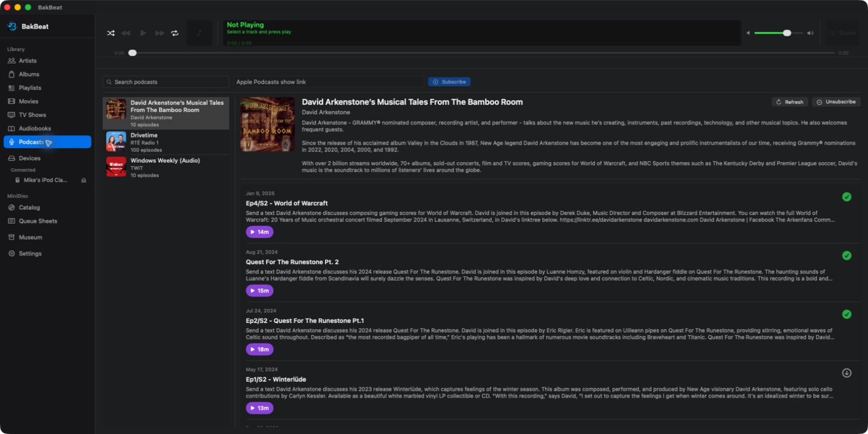Skip to the previous track
Image resolution: width=868 pixels, height=434 pixels.
coord(126,33)
